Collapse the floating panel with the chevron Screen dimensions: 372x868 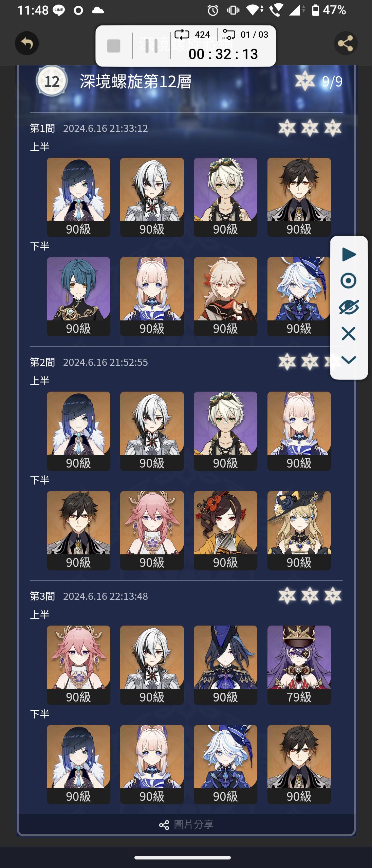349,360
